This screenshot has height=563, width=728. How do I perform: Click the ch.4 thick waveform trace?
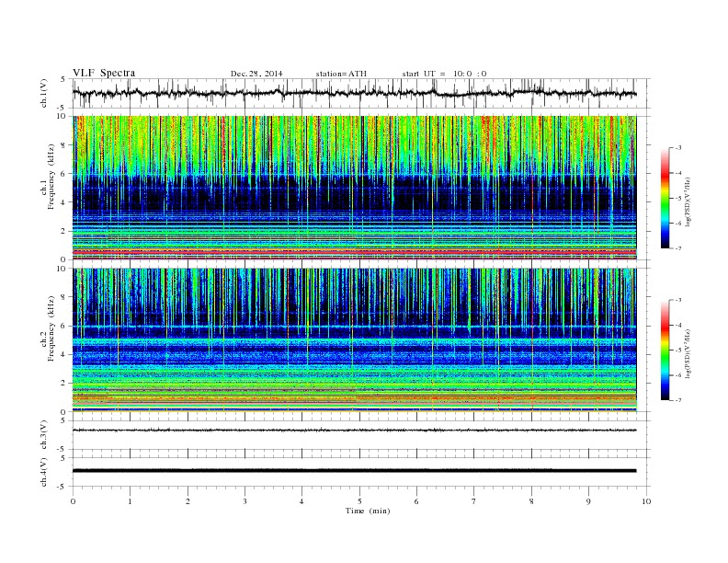point(354,471)
